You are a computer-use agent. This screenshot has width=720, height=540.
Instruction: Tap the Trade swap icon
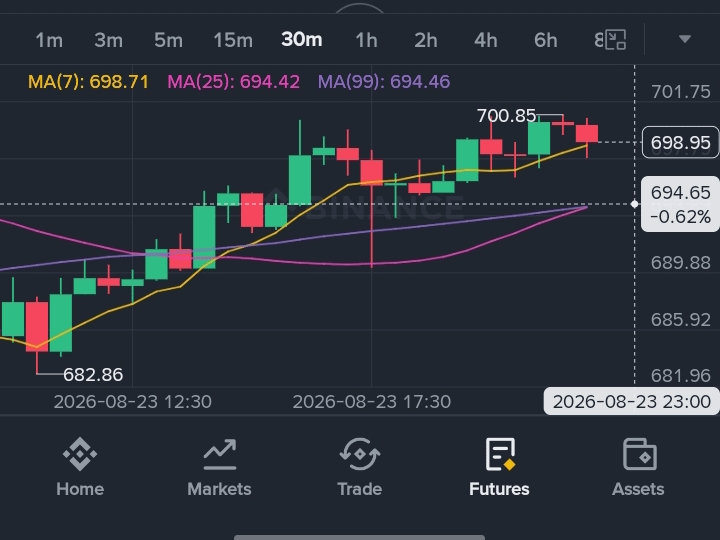tap(360, 454)
